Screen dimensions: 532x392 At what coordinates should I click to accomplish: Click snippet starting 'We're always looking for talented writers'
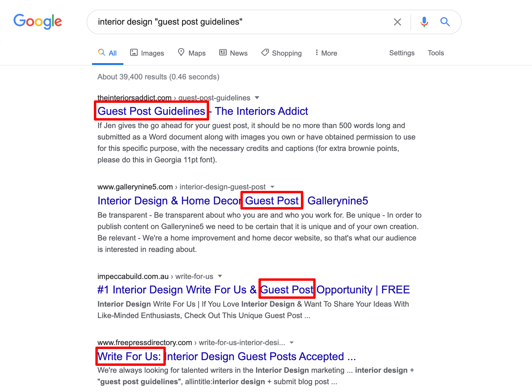256,376
